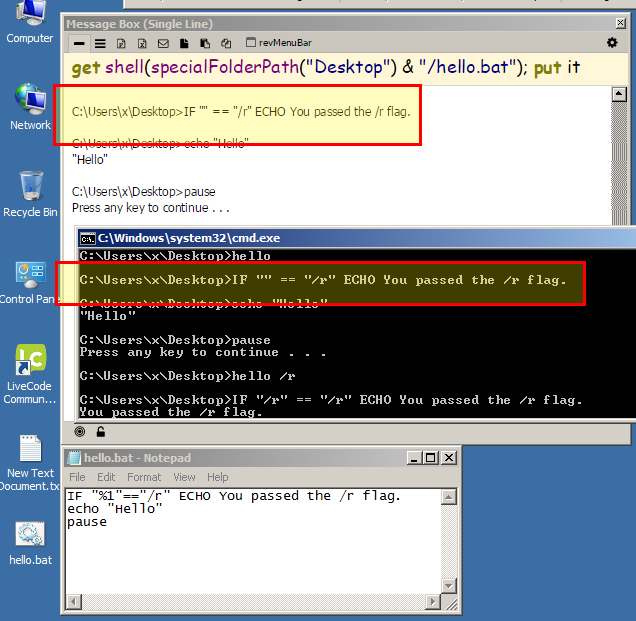This screenshot has width=636, height=621.
Task: Open Message Box settings gear
Action: click(612, 42)
